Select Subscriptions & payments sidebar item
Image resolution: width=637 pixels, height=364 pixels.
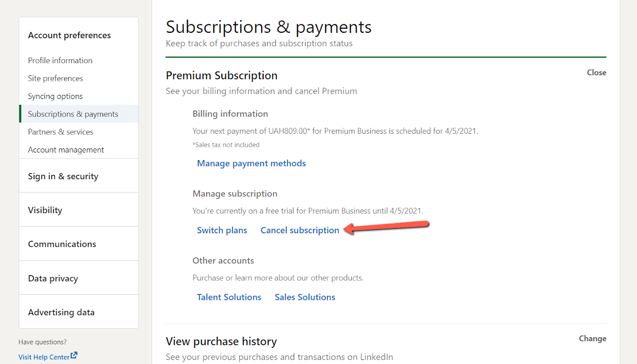73,114
